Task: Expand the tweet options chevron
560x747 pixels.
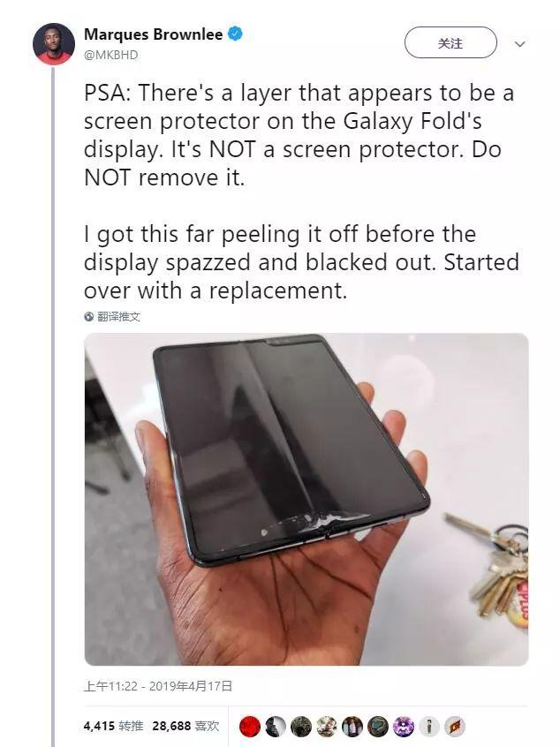Action: click(x=520, y=44)
